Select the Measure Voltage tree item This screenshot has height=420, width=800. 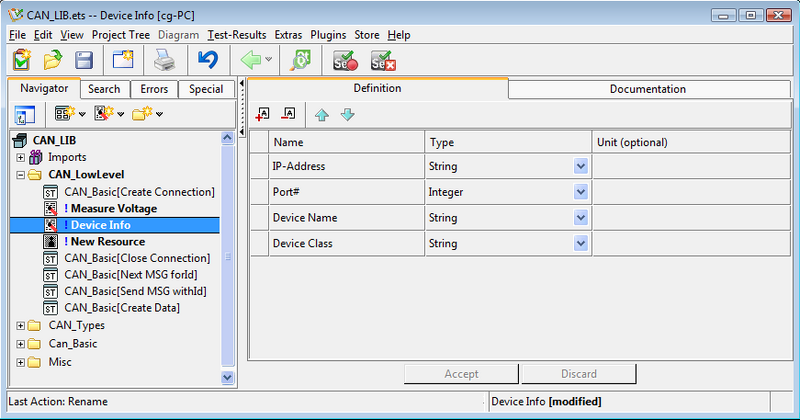[113, 208]
